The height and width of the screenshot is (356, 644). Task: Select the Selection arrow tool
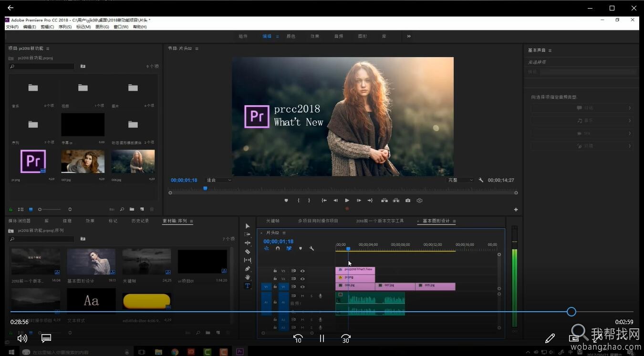(247, 226)
